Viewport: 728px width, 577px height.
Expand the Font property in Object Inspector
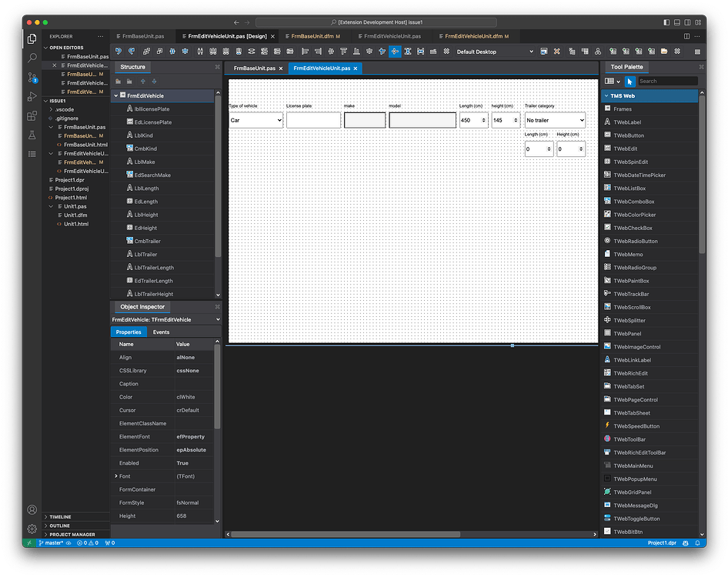coord(116,476)
